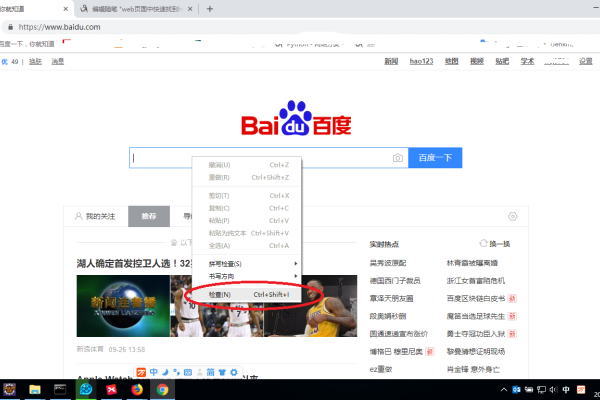Launch Firefox from the taskbar
This screenshot has height=400, width=600.
click(x=137, y=390)
